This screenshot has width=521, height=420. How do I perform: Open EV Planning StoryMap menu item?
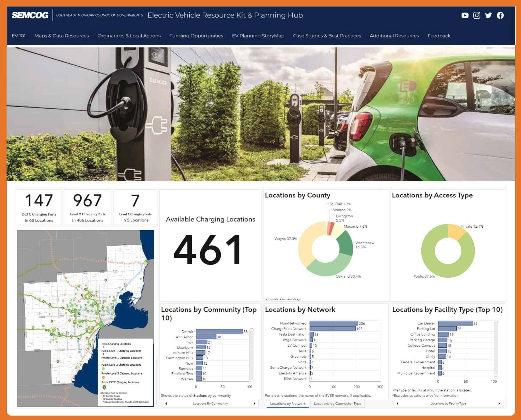tap(258, 36)
